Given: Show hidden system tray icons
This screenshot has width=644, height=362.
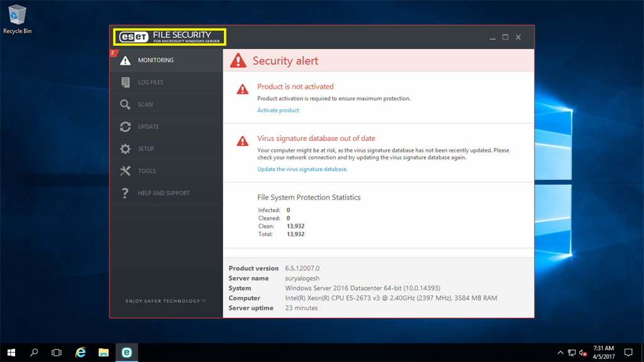Looking at the screenshot, I should [x=560, y=353].
